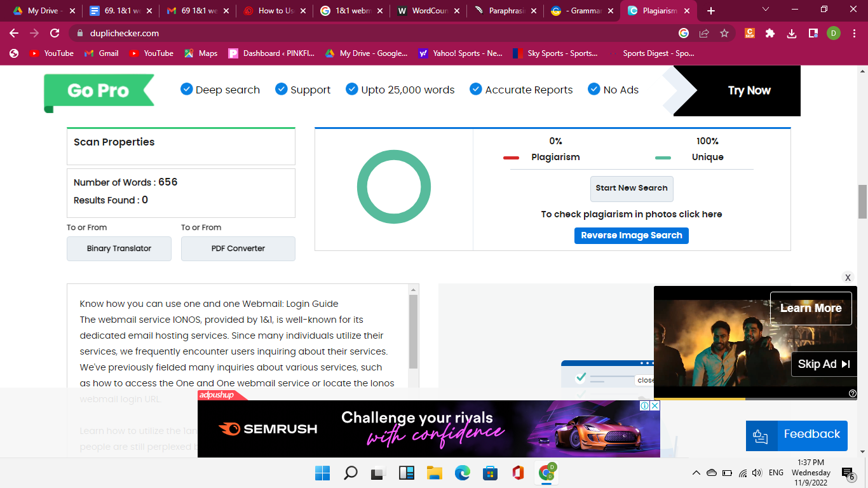Close the video ad with the X
868x488 pixels.
tap(848, 278)
